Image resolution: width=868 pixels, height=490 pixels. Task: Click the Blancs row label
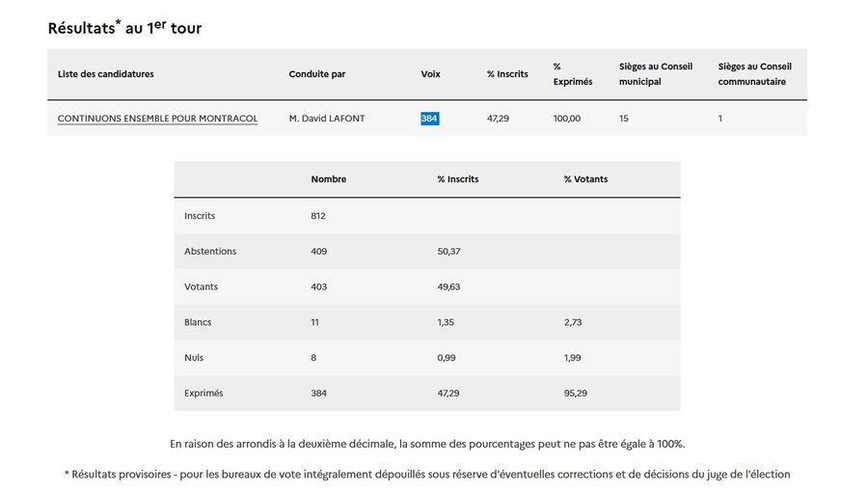(198, 322)
